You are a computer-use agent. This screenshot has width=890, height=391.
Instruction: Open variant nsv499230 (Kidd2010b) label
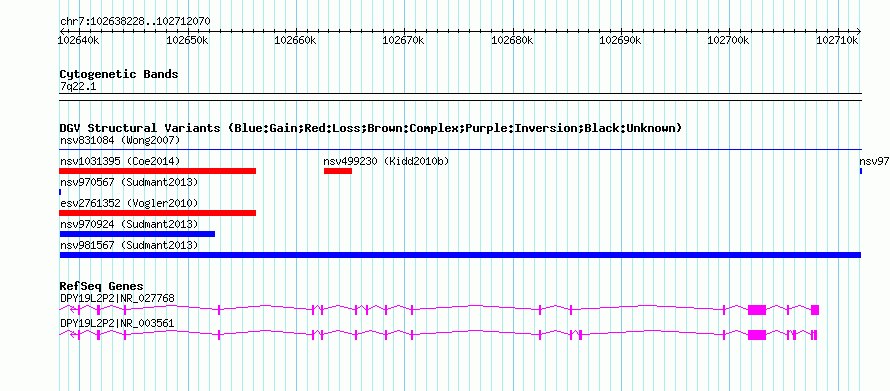pos(387,162)
